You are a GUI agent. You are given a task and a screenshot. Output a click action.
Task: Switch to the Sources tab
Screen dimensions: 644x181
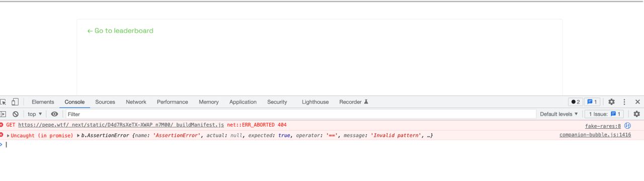(105, 102)
